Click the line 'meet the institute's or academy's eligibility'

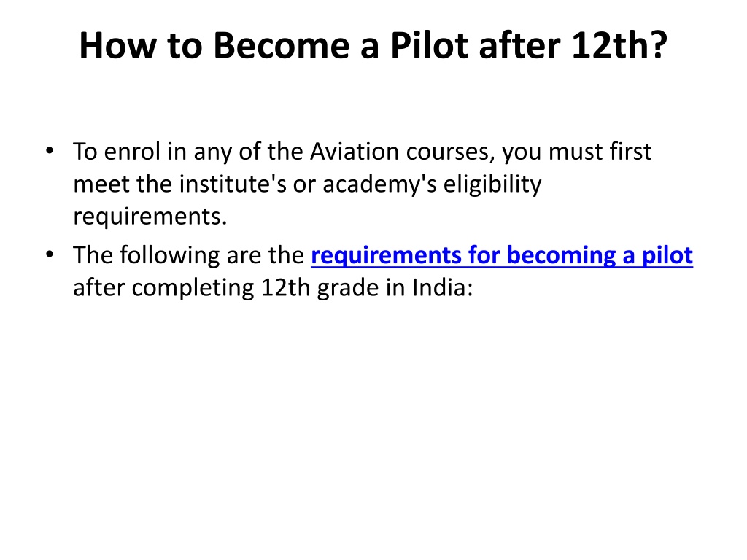pyautogui.click(x=307, y=184)
